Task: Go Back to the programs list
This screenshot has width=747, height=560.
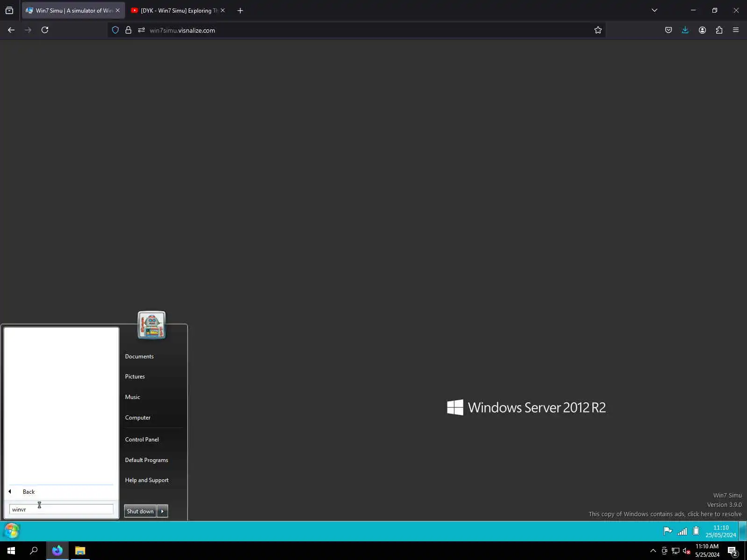Action: [61, 492]
